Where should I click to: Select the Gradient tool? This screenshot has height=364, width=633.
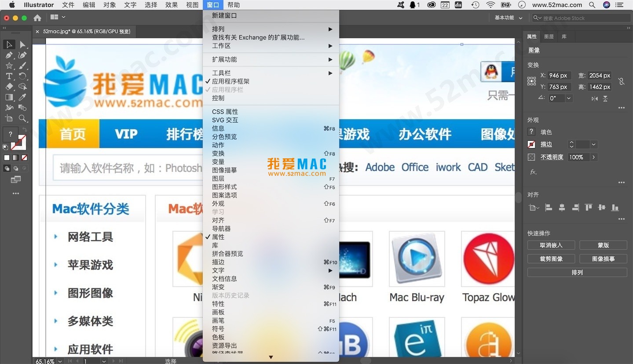[9, 98]
